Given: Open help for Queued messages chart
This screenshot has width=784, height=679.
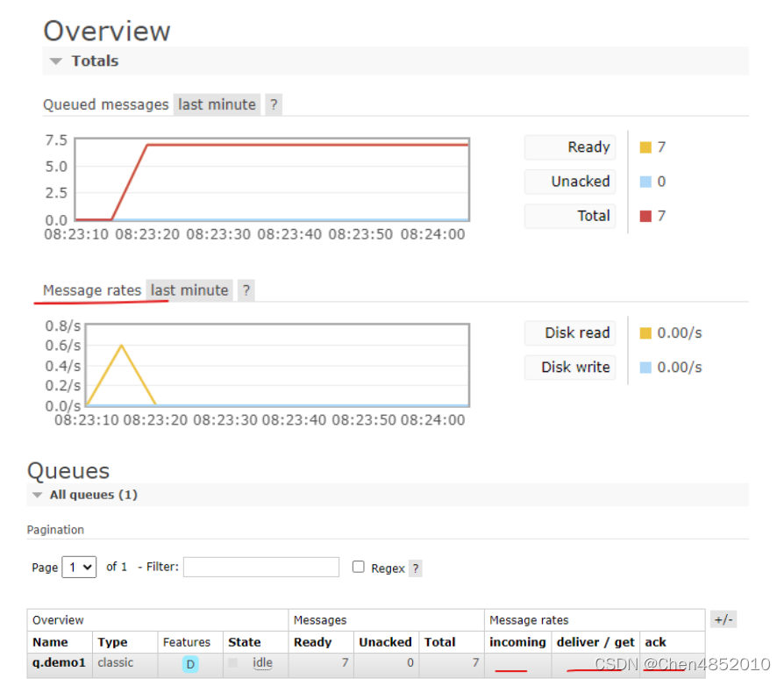Looking at the screenshot, I should click(x=274, y=104).
